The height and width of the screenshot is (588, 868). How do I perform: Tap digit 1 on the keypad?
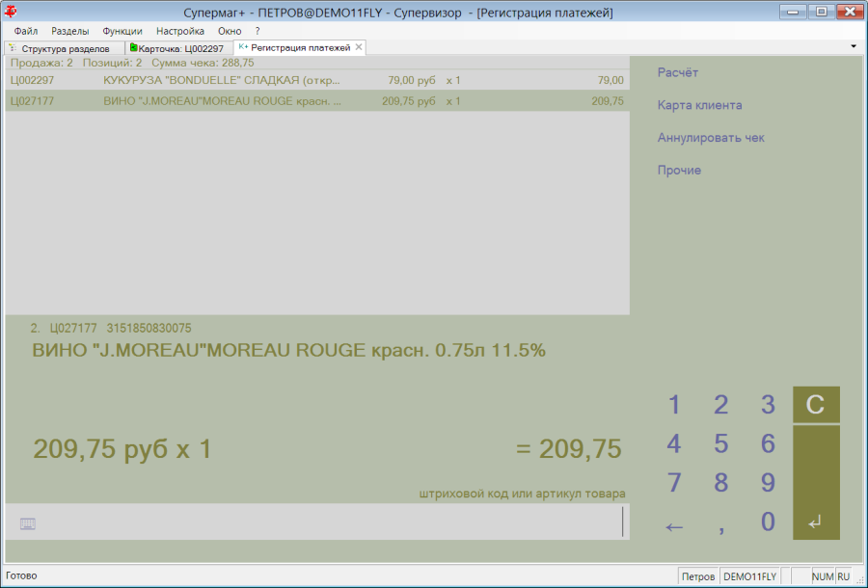tap(674, 404)
